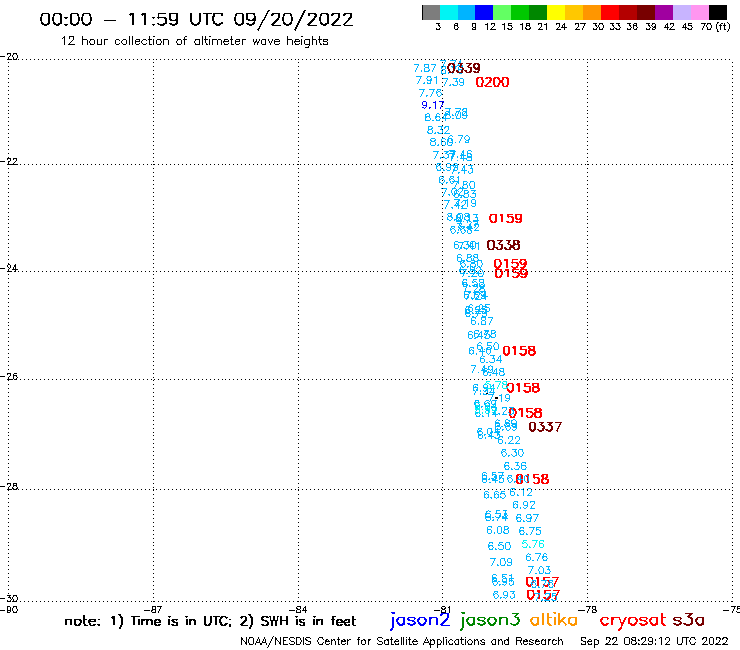Select the black swatch at the legend end
This screenshot has height=650, width=740.
717,12
